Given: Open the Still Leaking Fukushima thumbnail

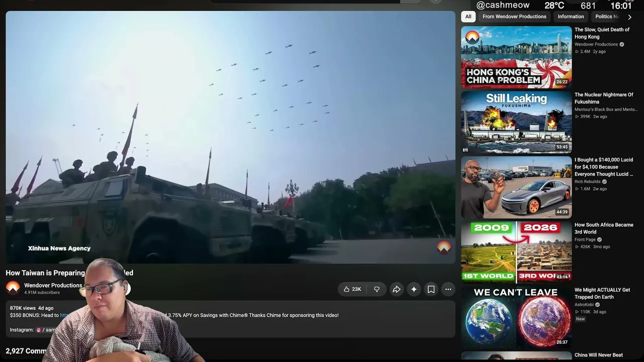Looking at the screenshot, I should (516, 122).
